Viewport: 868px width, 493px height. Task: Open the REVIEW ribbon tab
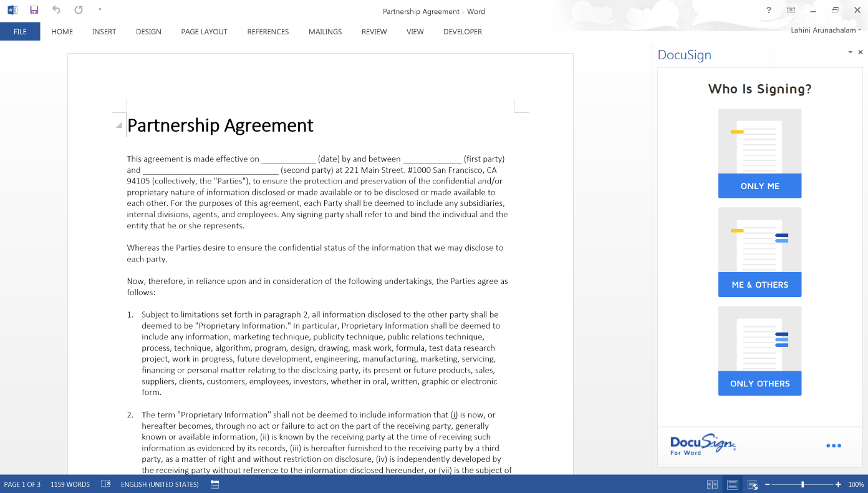coord(374,32)
